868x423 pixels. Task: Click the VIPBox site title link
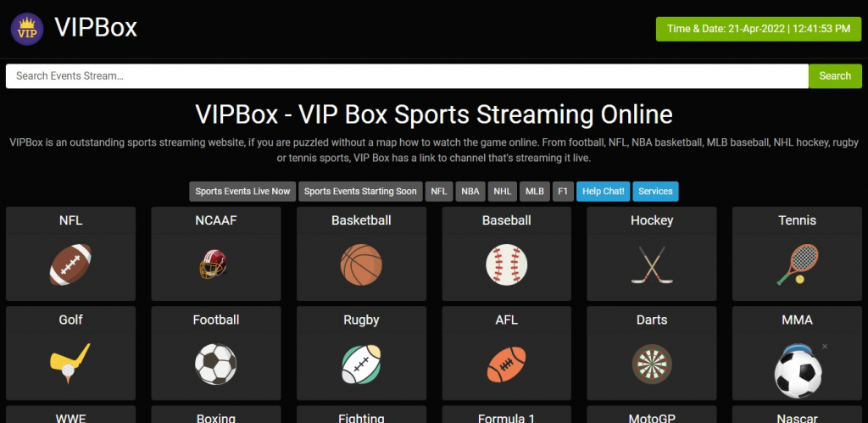[96, 28]
